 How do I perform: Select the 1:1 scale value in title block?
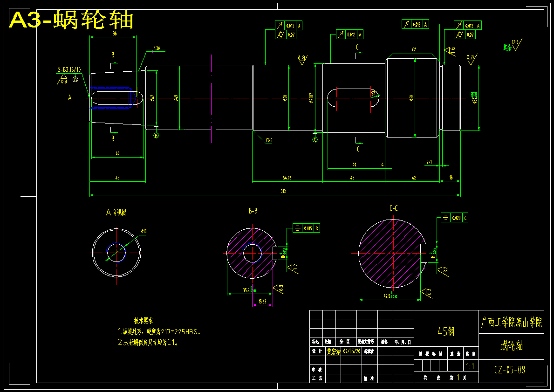point(470,366)
